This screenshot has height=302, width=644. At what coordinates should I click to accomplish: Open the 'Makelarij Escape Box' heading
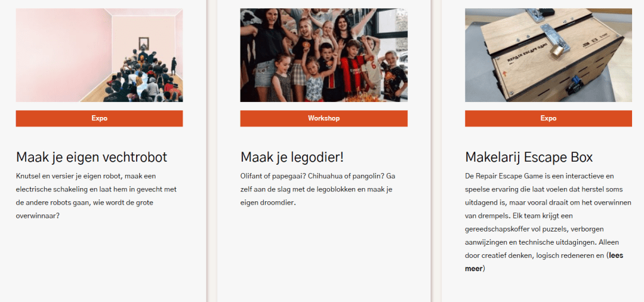pos(529,157)
